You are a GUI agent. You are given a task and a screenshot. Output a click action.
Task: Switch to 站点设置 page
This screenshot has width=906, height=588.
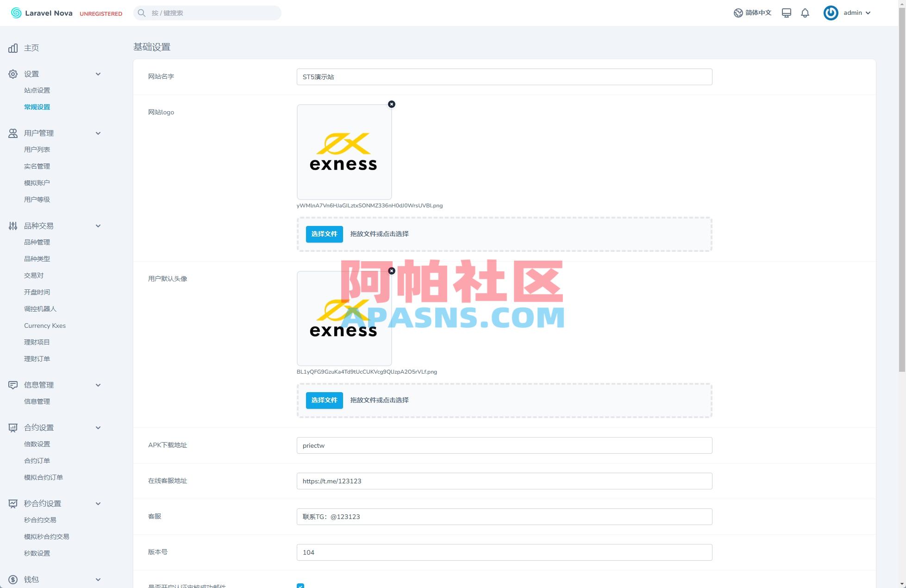pyautogui.click(x=37, y=90)
